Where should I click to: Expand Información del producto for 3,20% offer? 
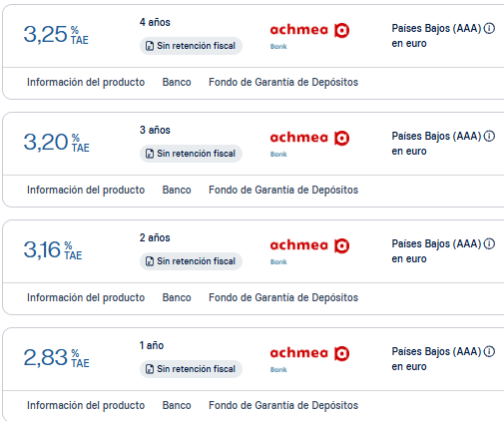point(86,190)
